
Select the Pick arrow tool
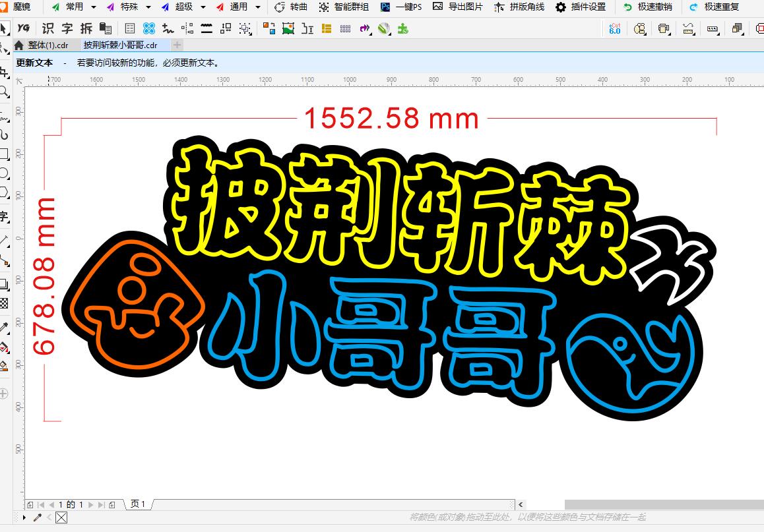point(4,29)
